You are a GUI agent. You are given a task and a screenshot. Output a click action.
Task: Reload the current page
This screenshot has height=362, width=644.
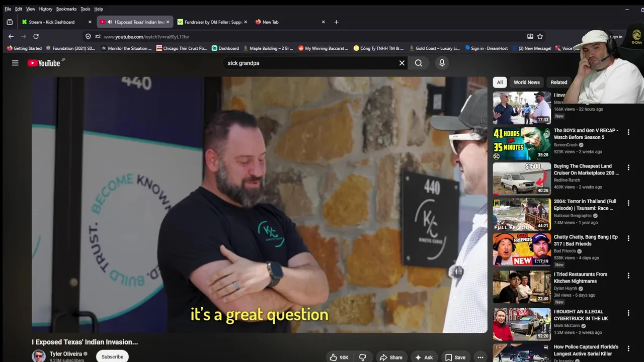[x=36, y=36]
